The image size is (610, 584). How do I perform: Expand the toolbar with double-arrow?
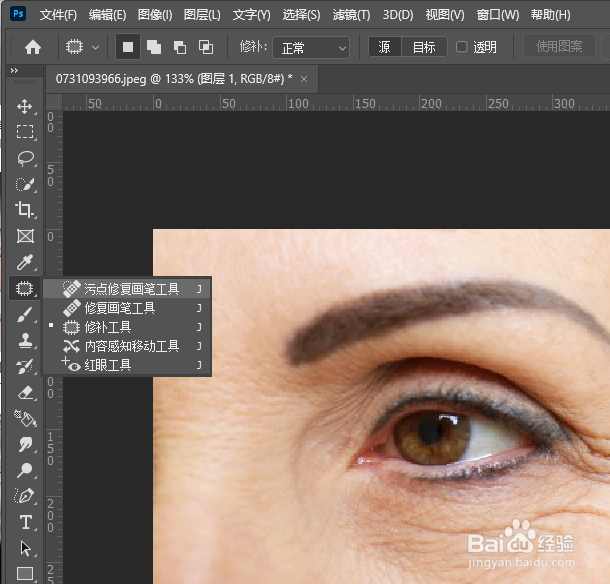14,70
